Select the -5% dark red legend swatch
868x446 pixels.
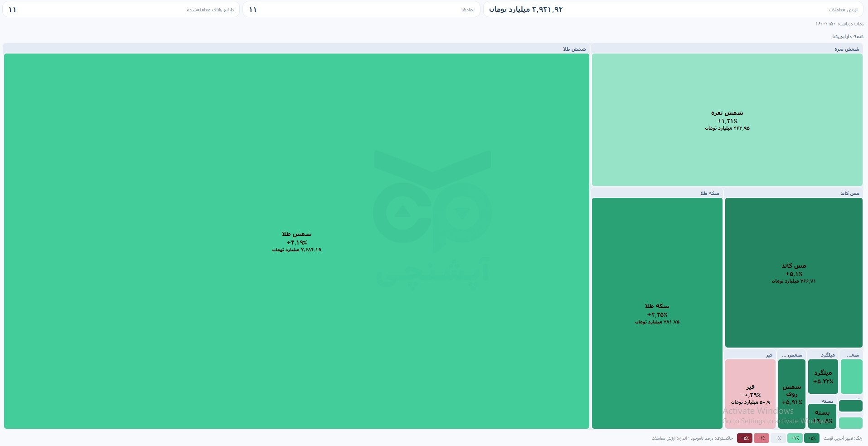745,438
